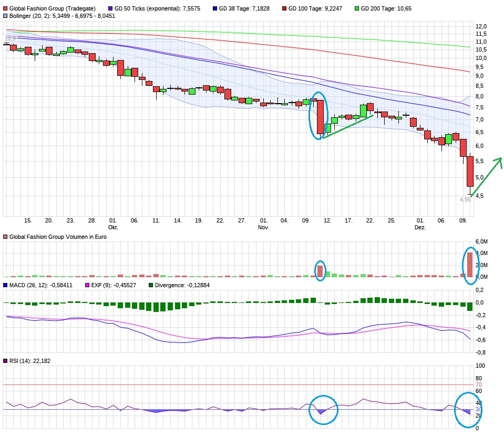Click the '17.' date axis label
This screenshot has width=504, height=435.
pos(348,221)
